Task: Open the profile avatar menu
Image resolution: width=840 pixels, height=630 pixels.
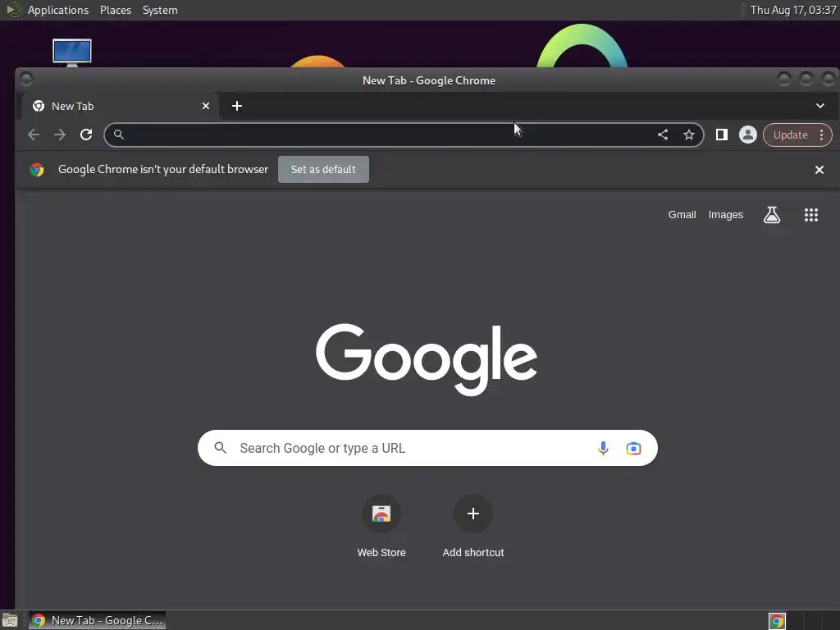Action: point(748,135)
